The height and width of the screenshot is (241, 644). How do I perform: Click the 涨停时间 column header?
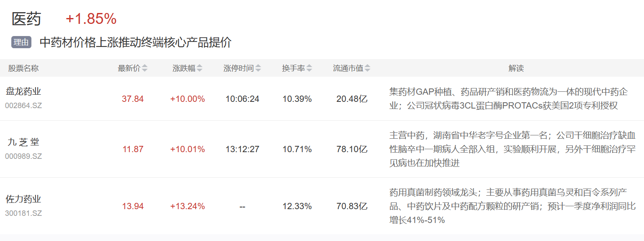pos(239,68)
